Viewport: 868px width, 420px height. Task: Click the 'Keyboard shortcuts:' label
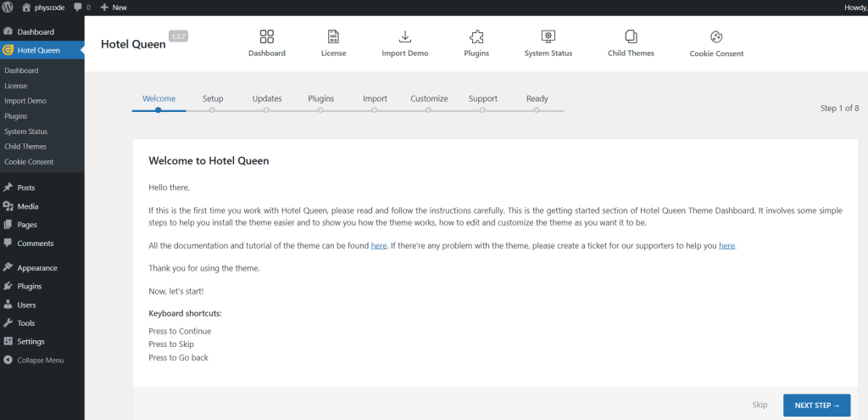click(185, 314)
